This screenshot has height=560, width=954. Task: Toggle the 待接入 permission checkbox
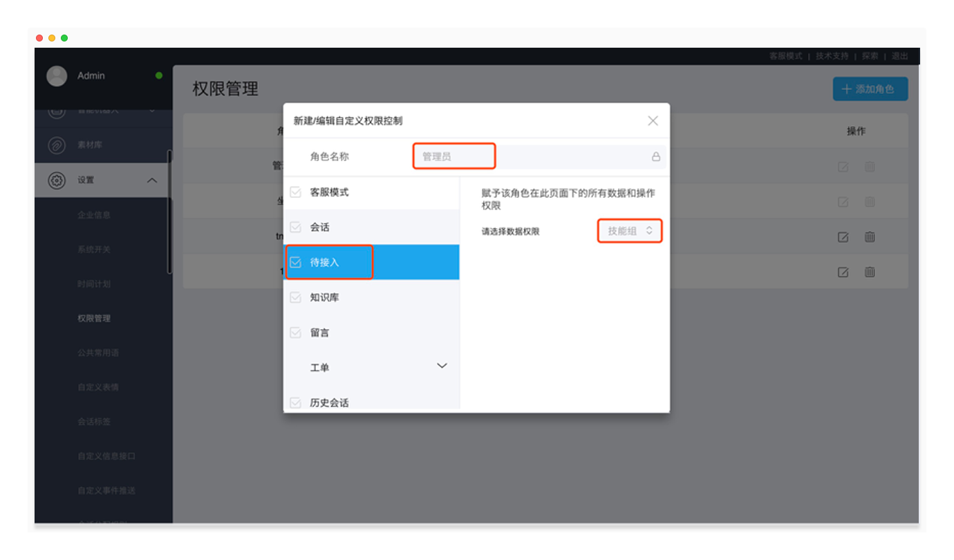(296, 262)
